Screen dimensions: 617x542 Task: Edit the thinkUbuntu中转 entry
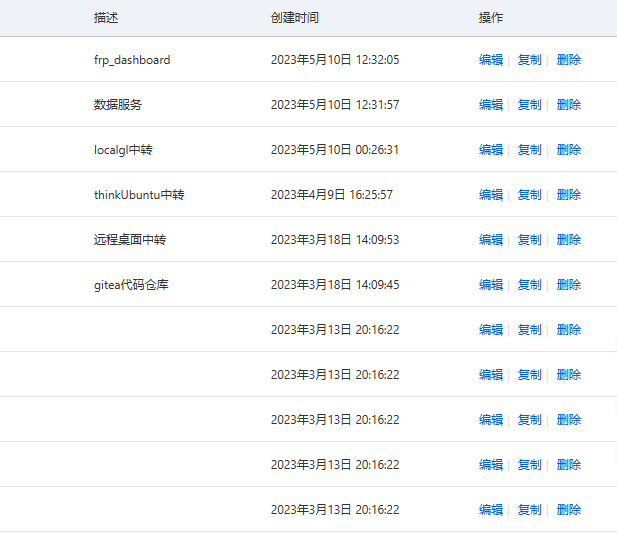coord(490,195)
